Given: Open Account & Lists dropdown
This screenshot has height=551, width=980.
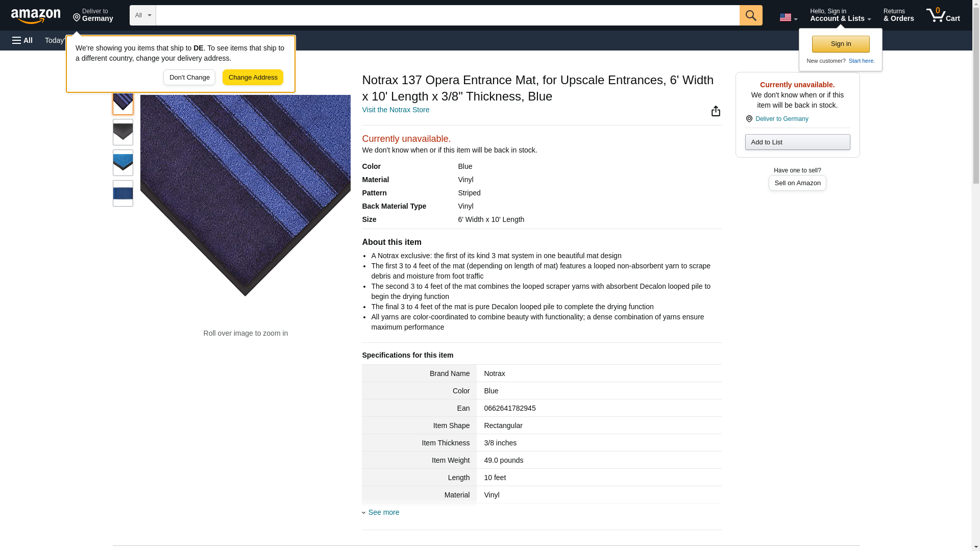Looking at the screenshot, I should click(x=840, y=15).
